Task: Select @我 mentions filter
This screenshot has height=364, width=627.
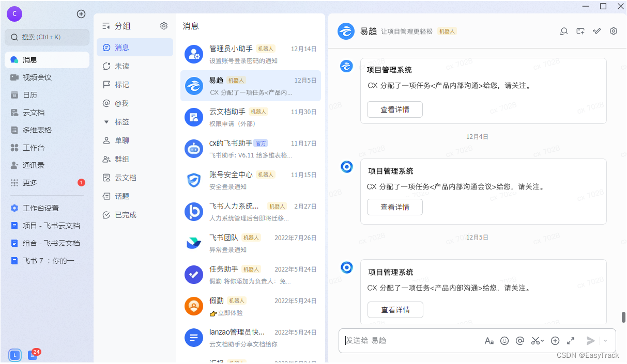Action: click(135, 103)
